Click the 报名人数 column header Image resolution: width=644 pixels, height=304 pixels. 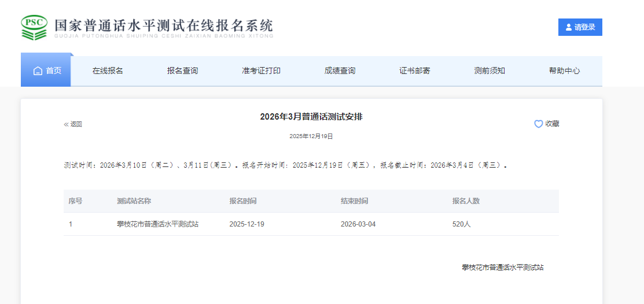click(466, 201)
